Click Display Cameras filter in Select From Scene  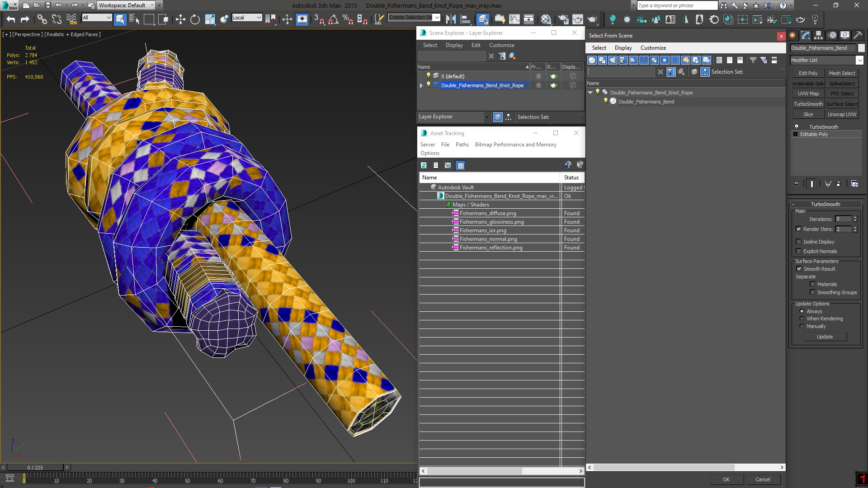[x=623, y=60]
